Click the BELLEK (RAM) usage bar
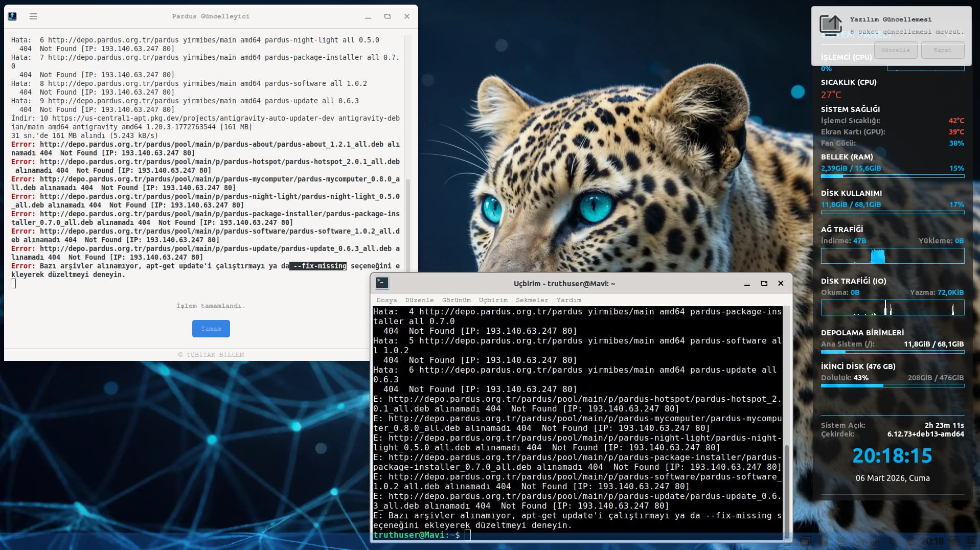The height and width of the screenshot is (550, 980). coord(892,176)
